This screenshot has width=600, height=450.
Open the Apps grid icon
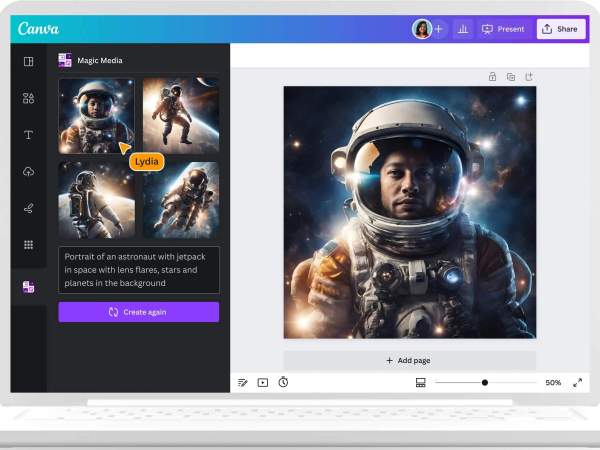click(x=28, y=245)
